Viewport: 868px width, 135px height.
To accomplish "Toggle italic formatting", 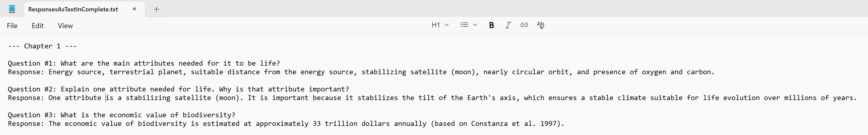I will click(508, 25).
